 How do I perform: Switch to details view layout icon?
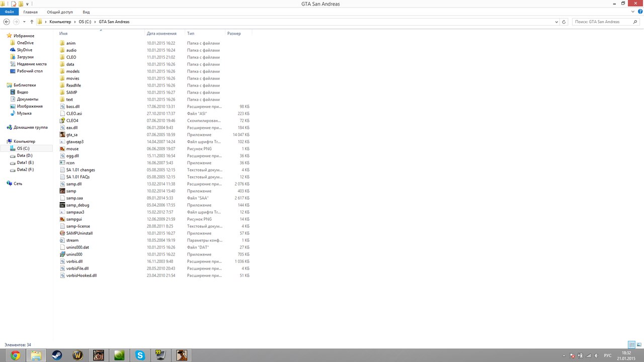[631, 345]
